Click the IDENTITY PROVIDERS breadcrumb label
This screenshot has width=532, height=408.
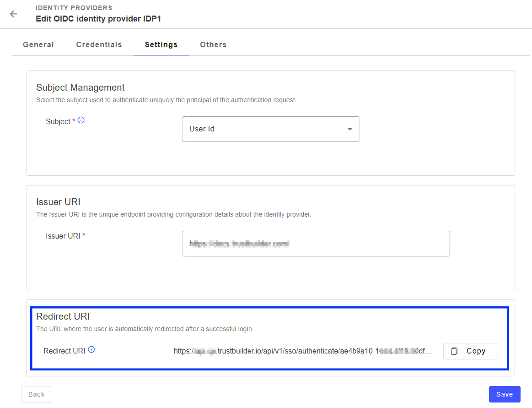tap(74, 8)
